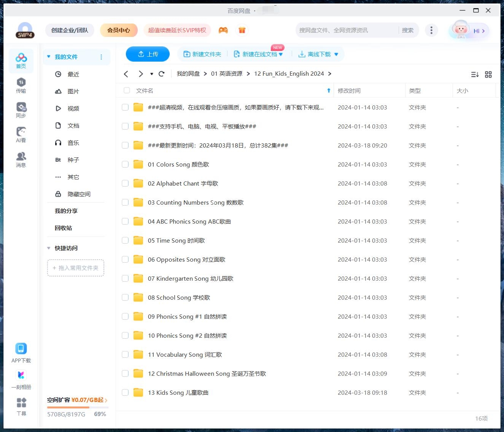This screenshot has height=432, width=504.
Task: Click the SVIP4 account avatar
Action: (25, 30)
